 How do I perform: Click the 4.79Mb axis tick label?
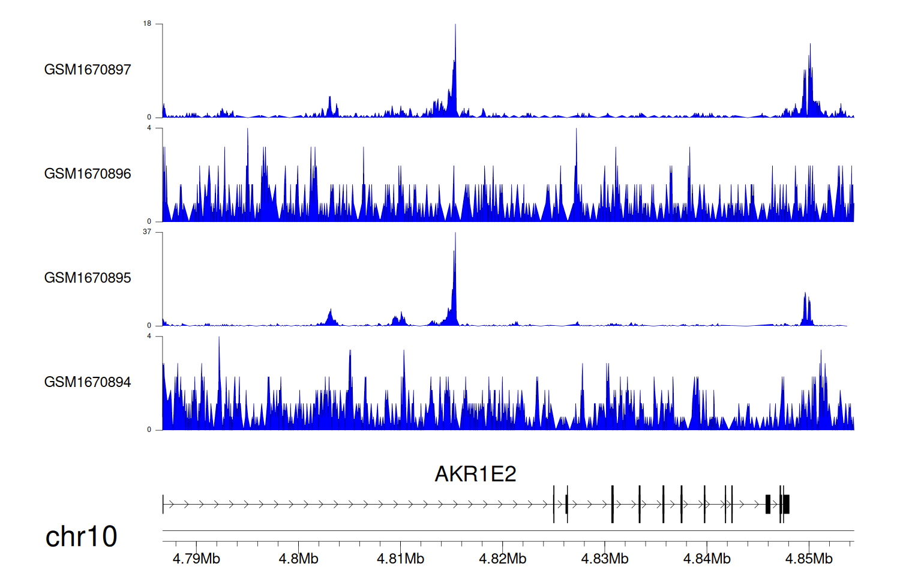pos(196,559)
